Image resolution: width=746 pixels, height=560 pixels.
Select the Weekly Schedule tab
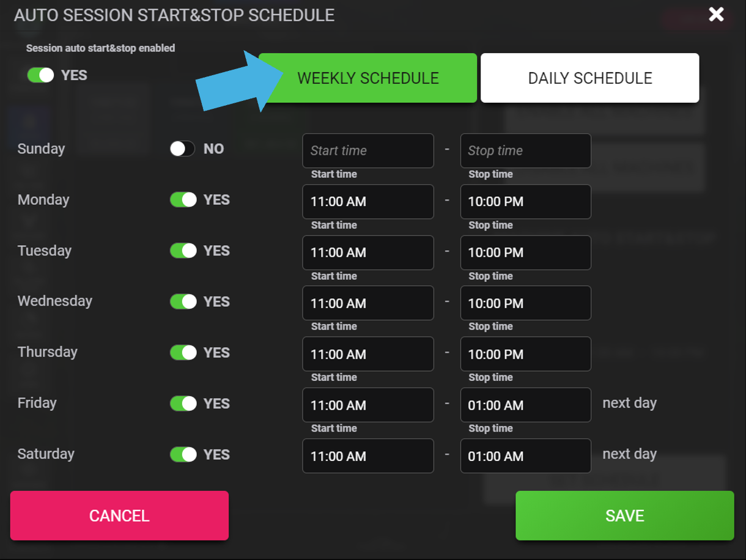(367, 78)
